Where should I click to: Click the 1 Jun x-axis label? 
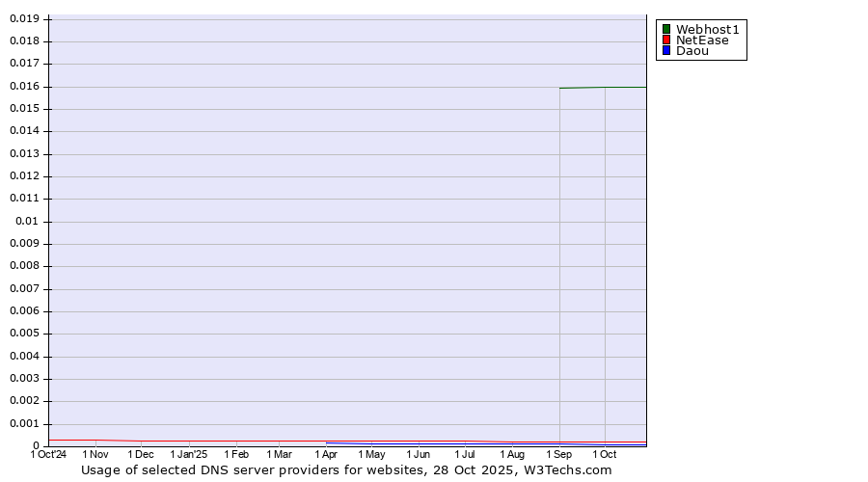point(418,454)
